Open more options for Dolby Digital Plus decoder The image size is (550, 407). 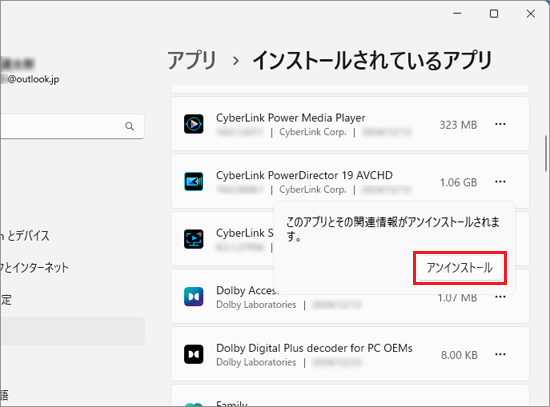pyautogui.click(x=500, y=354)
